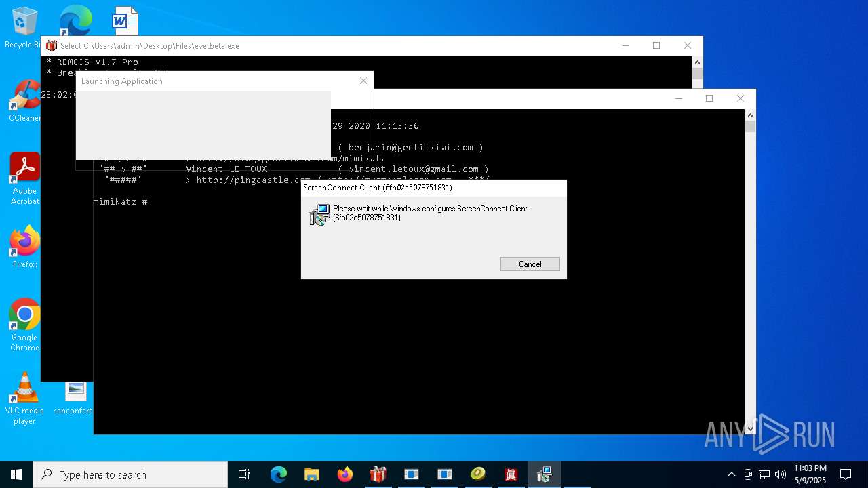Image resolution: width=868 pixels, height=488 pixels.
Task: Maximize the evetbeta.exe console window
Action: pos(656,45)
